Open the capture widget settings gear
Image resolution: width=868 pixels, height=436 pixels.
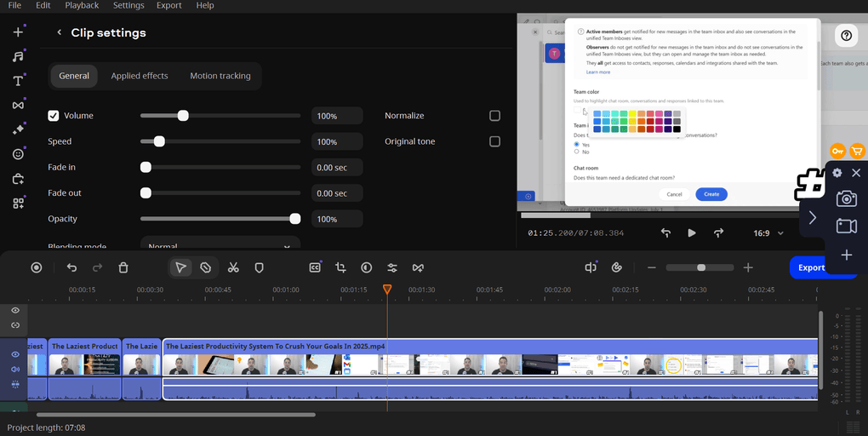click(x=837, y=173)
